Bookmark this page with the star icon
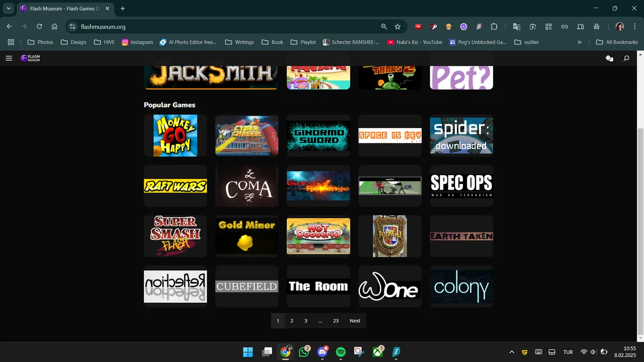The height and width of the screenshot is (362, 644). [397, 27]
